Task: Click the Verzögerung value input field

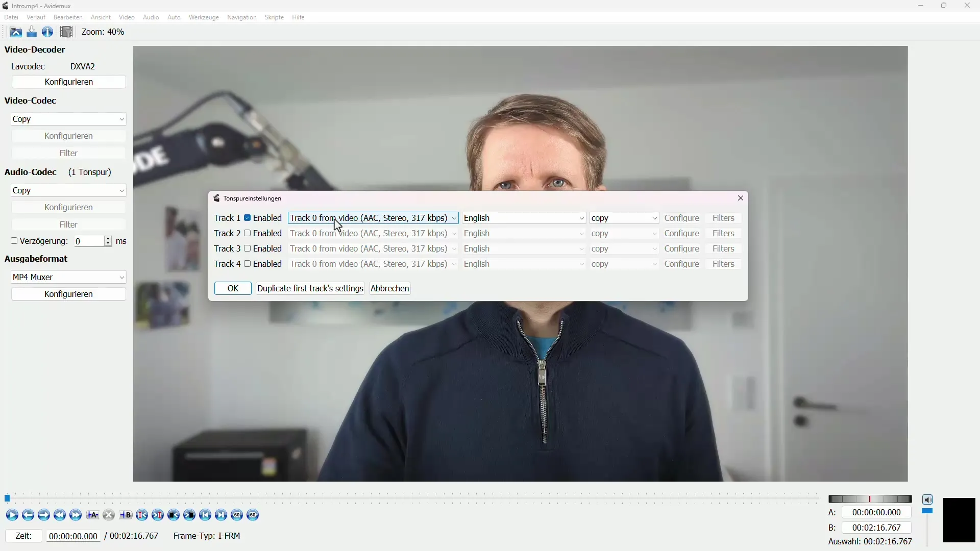Action: pyautogui.click(x=87, y=241)
